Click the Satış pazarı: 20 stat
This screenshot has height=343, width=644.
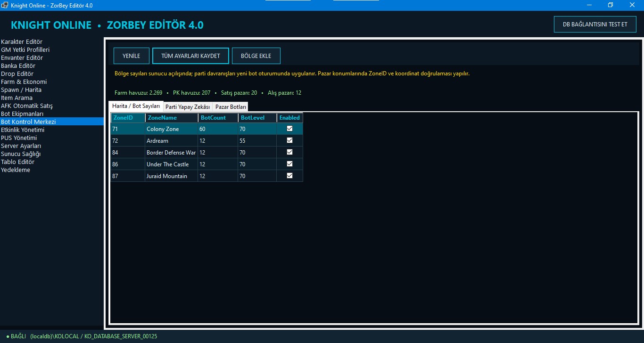pyautogui.click(x=239, y=93)
